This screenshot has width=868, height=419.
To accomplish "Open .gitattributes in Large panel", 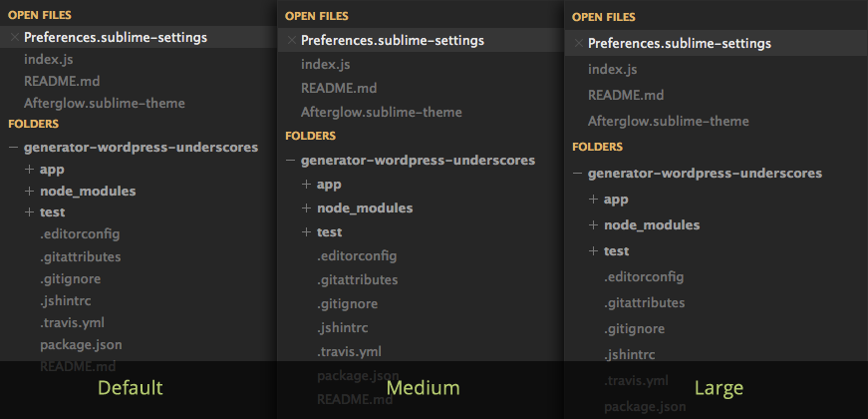I will (645, 302).
